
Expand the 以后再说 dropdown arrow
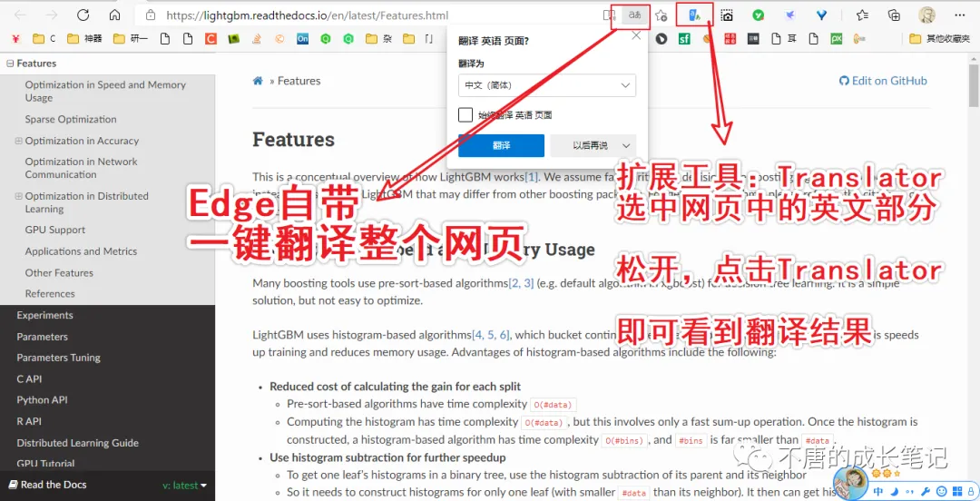[626, 146]
